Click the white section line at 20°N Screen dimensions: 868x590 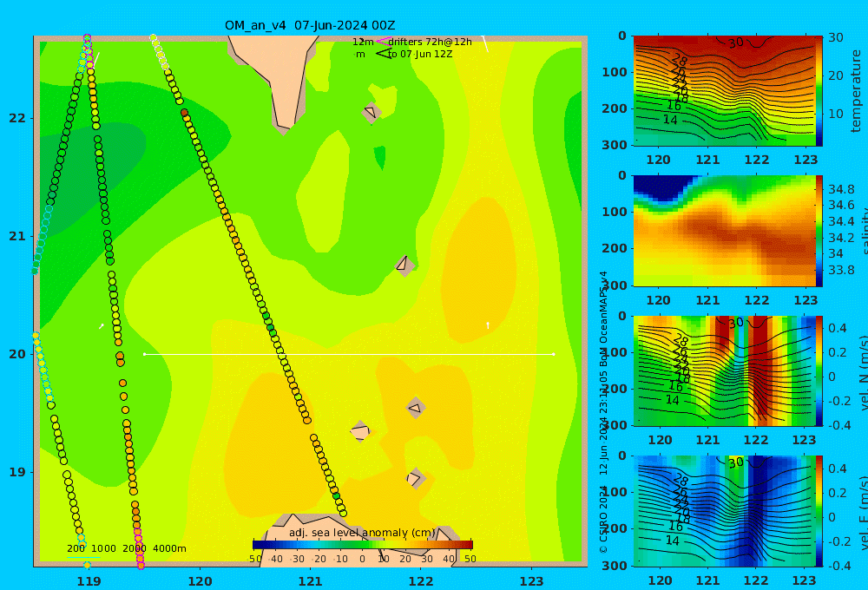pyautogui.click(x=349, y=354)
